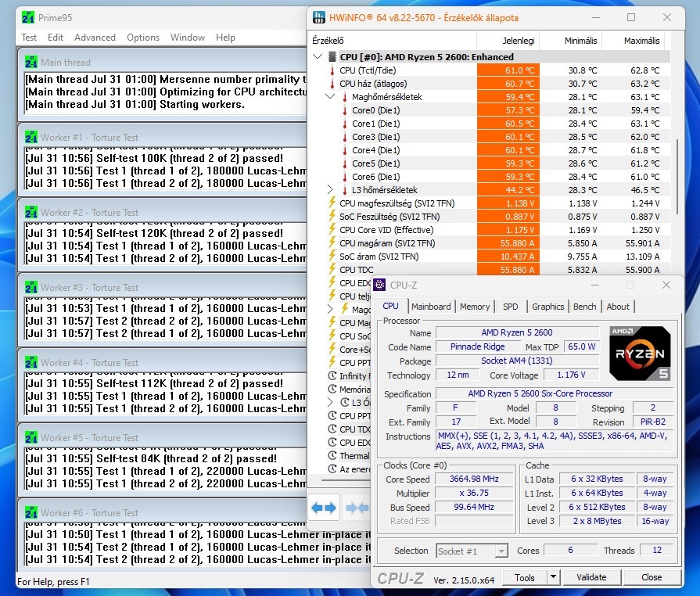Click the faded converging arrows icon in HWiNFO toolbar
Image resolution: width=700 pixels, height=596 pixels.
point(357,508)
